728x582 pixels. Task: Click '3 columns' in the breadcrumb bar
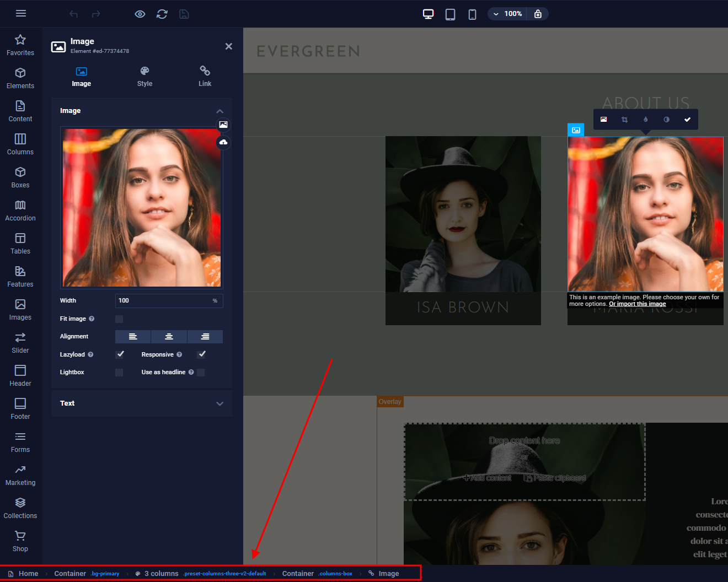(161, 574)
